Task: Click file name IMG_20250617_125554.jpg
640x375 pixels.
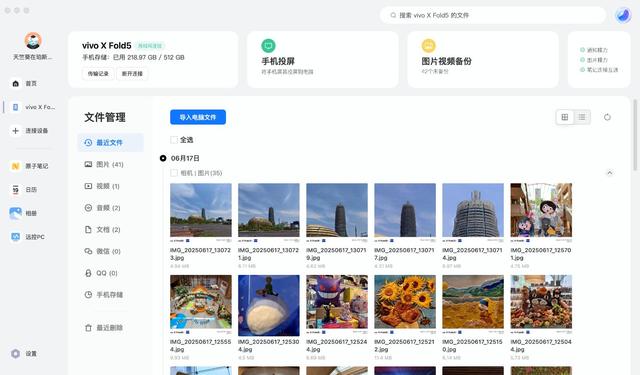Action: point(200,346)
